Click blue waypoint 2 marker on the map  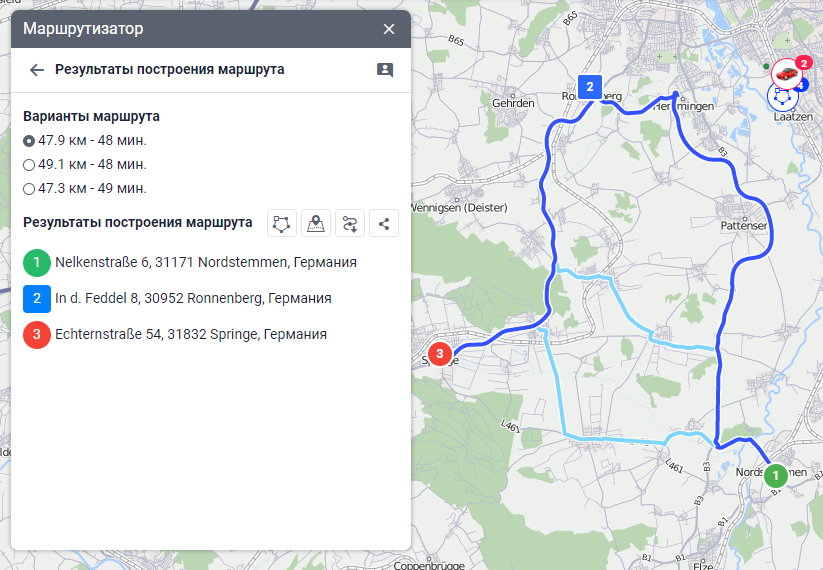pos(590,87)
